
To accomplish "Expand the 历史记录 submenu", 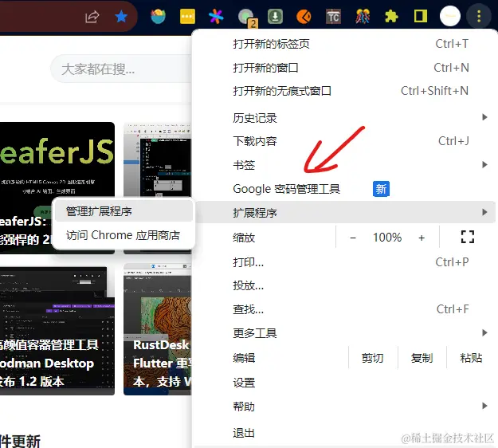I will (x=346, y=118).
